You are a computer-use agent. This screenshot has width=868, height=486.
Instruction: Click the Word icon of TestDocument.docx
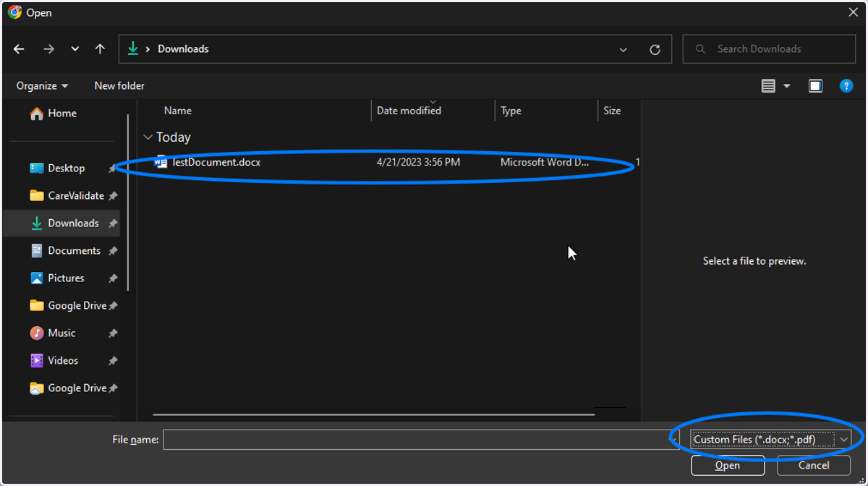point(161,163)
